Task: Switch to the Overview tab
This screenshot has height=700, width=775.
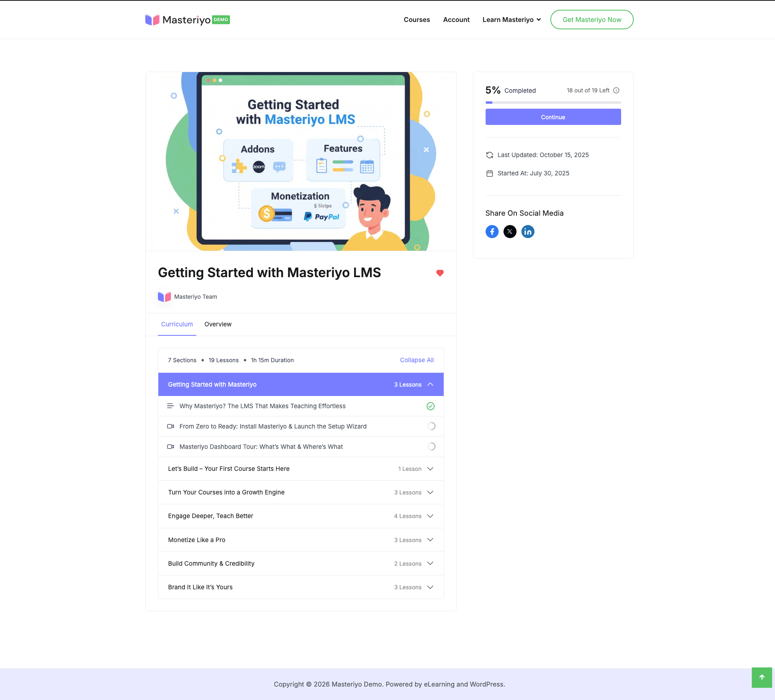Action: tap(218, 324)
